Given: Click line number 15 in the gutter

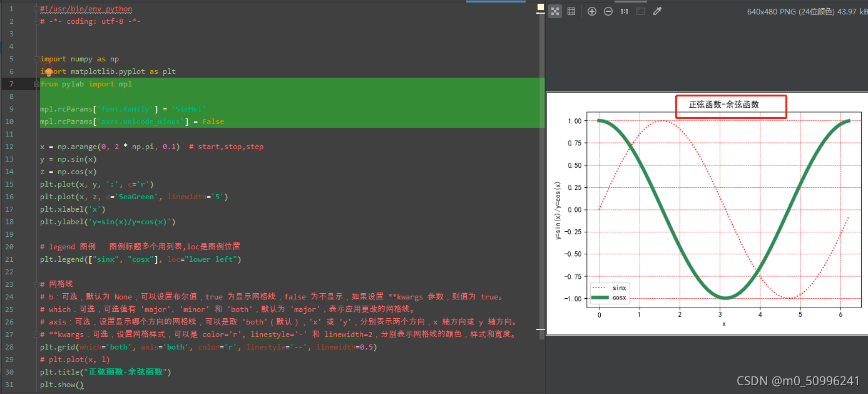Looking at the screenshot, I should pyautogui.click(x=9, y=184).
